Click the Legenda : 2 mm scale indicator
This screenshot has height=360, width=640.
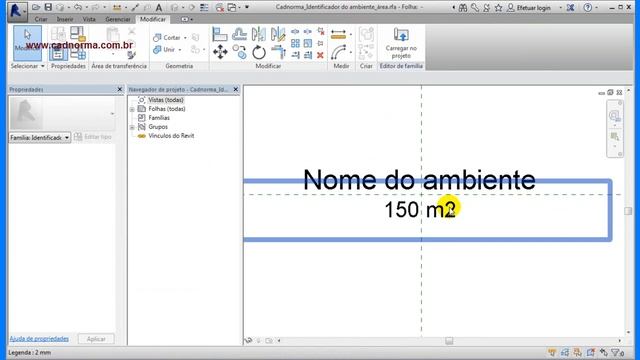click(29, 353)
